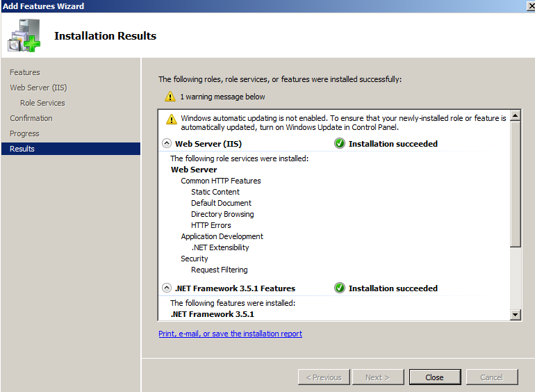Select the 'HTTP Errors' row

pyautogui.click(x=211, y=225)
